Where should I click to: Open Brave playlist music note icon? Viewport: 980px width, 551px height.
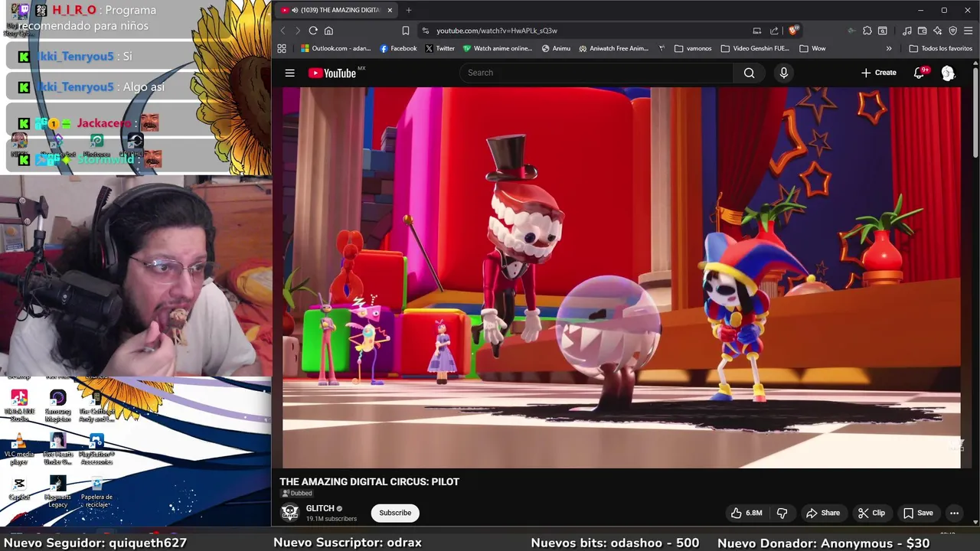coord(906,31)
